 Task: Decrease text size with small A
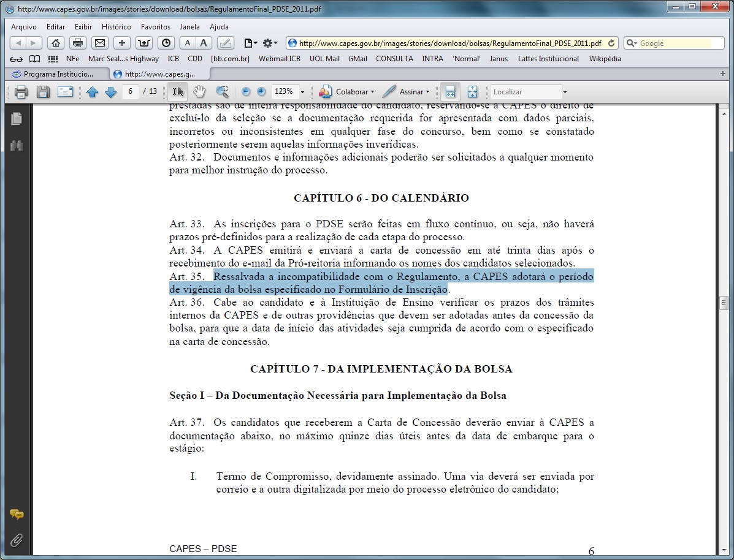click(188, 43)
